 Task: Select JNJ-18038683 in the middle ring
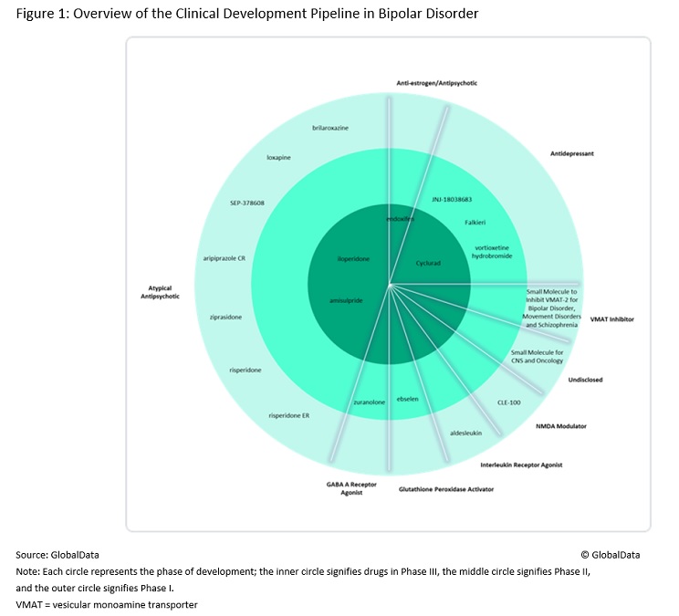tap(452, 198)
